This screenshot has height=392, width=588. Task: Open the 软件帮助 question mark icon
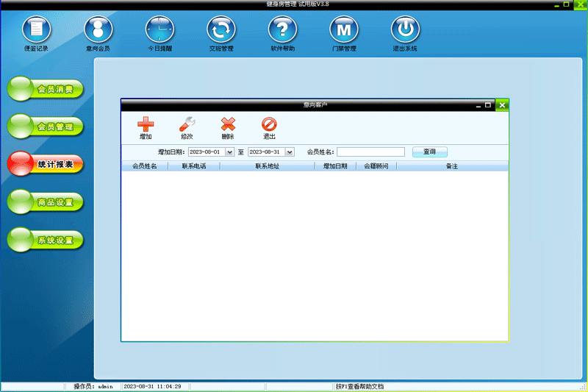click(x=283, y=29)
